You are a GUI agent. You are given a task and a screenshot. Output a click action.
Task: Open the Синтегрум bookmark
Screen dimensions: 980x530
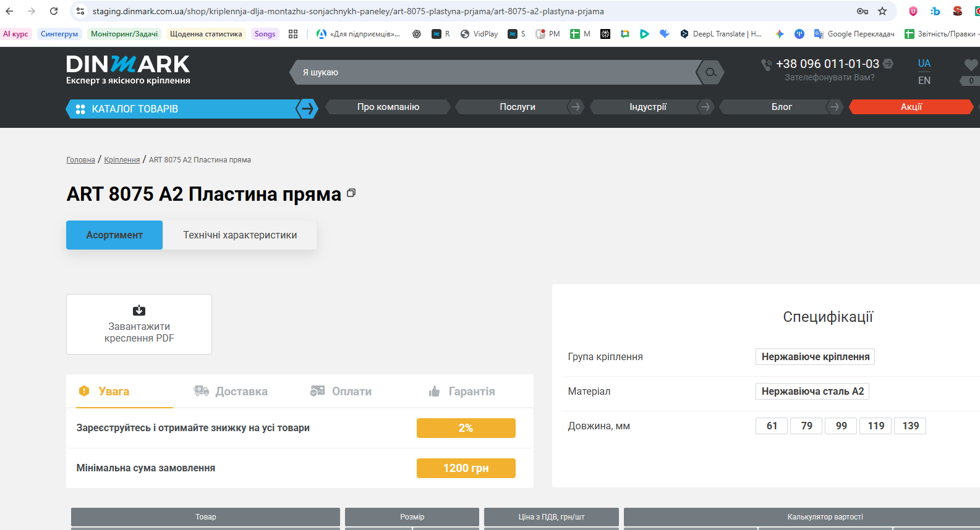pos(59,34)
